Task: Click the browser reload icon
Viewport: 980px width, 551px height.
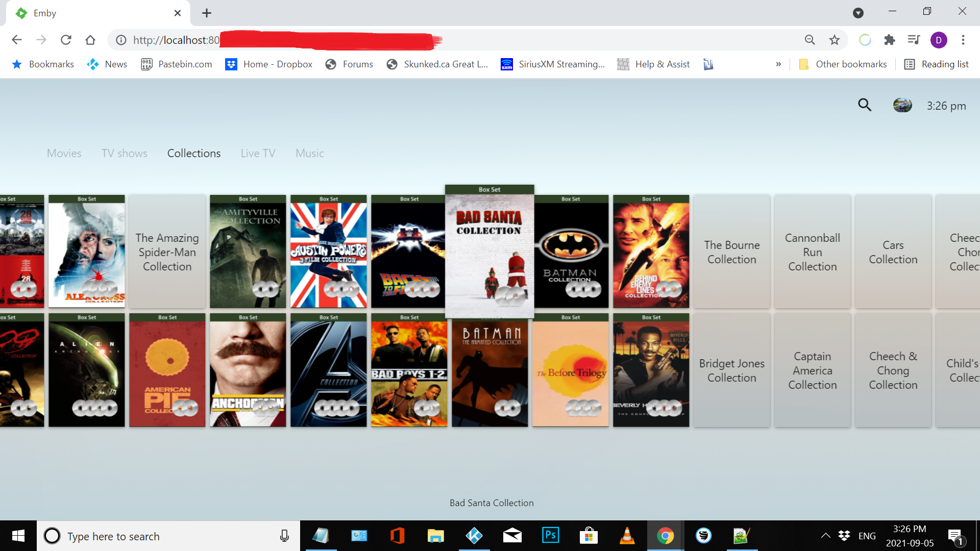Action: pos(66,40)
